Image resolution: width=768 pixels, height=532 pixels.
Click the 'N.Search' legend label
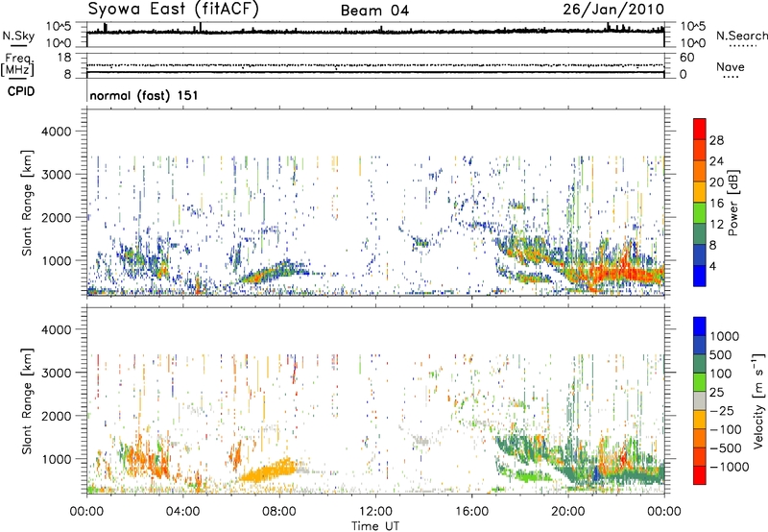click(741, 36)
